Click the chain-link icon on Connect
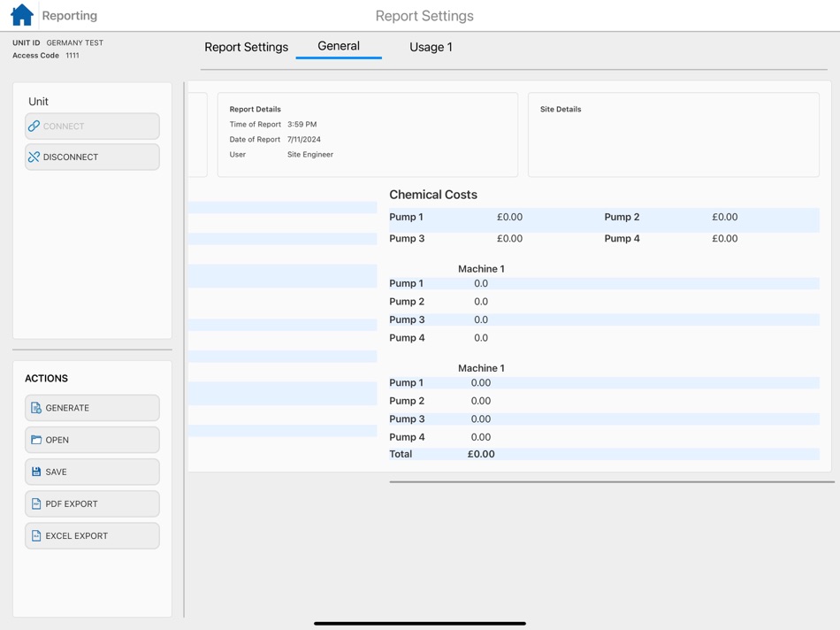This screenshot has height=630, width=840. (34, 126)
